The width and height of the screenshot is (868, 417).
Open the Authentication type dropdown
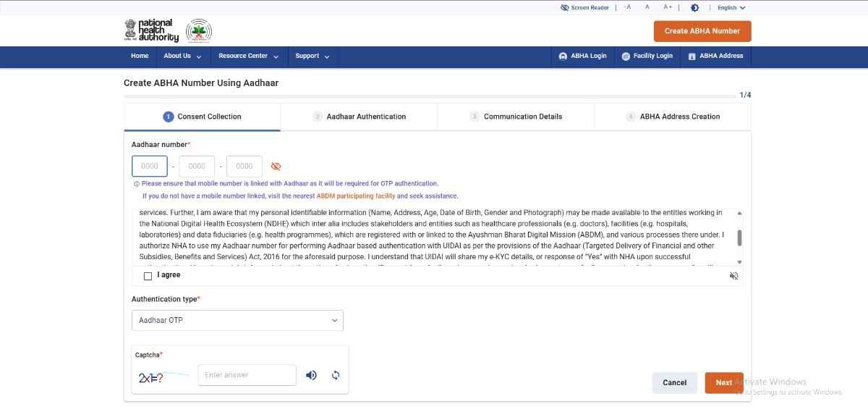point(237,320)
